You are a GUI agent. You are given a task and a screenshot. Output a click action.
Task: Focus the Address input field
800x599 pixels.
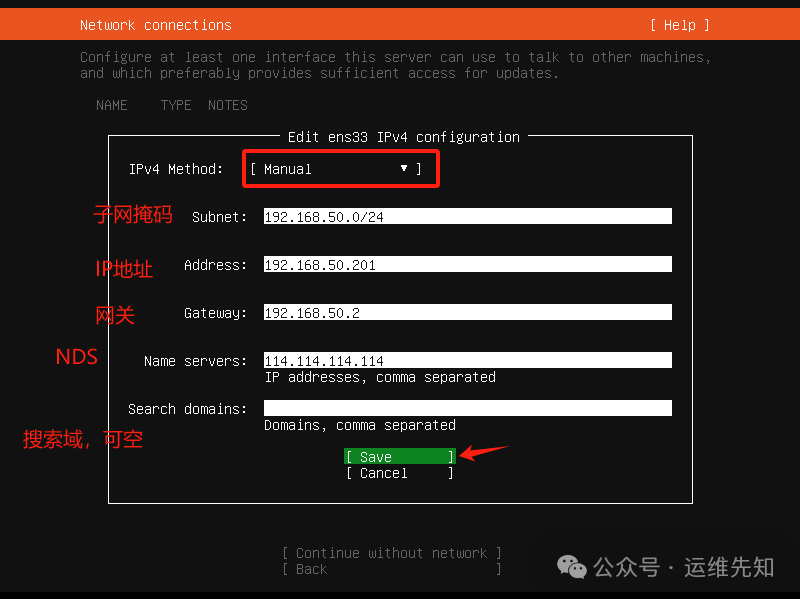(x=467, y=264)
